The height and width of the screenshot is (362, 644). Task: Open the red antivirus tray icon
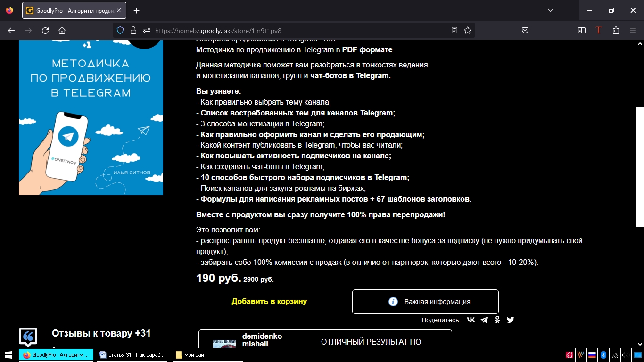[570, 355]
